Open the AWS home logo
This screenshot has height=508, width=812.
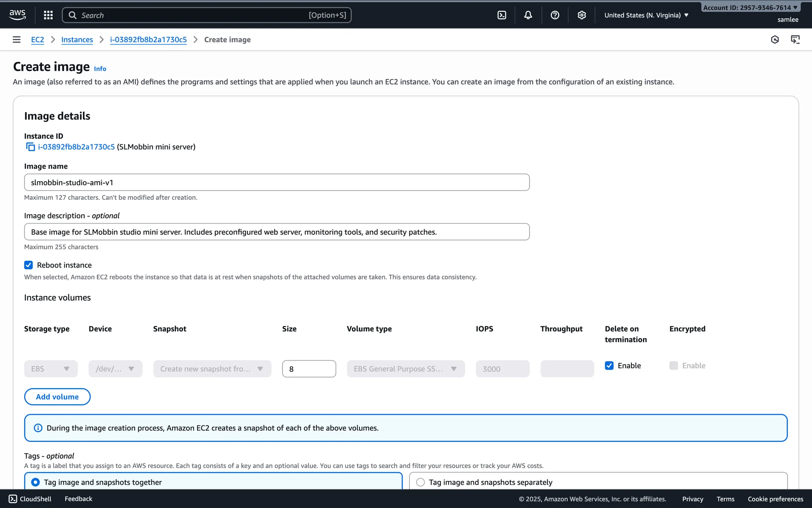[17, 15]
